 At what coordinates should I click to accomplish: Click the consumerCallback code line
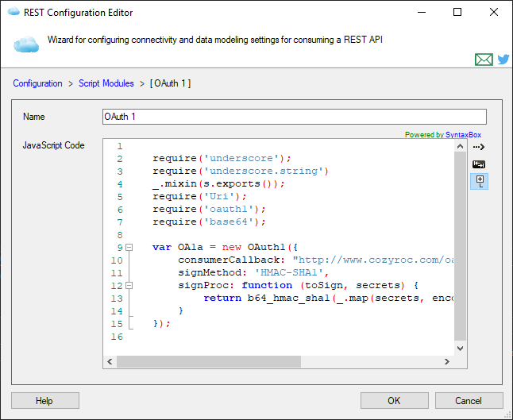[x=316, y=260]
